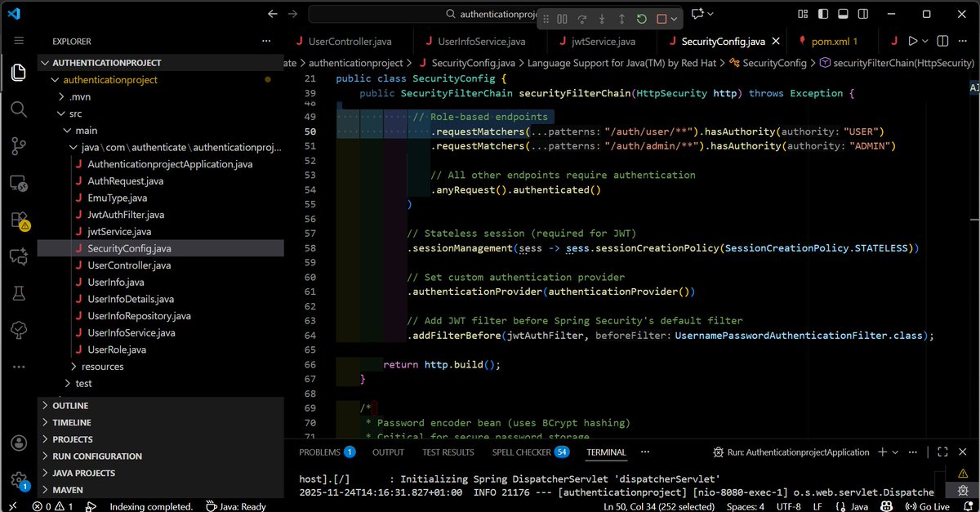Split the editor right
The width and height of the screenshot is (980, 512).
[942, 41]
